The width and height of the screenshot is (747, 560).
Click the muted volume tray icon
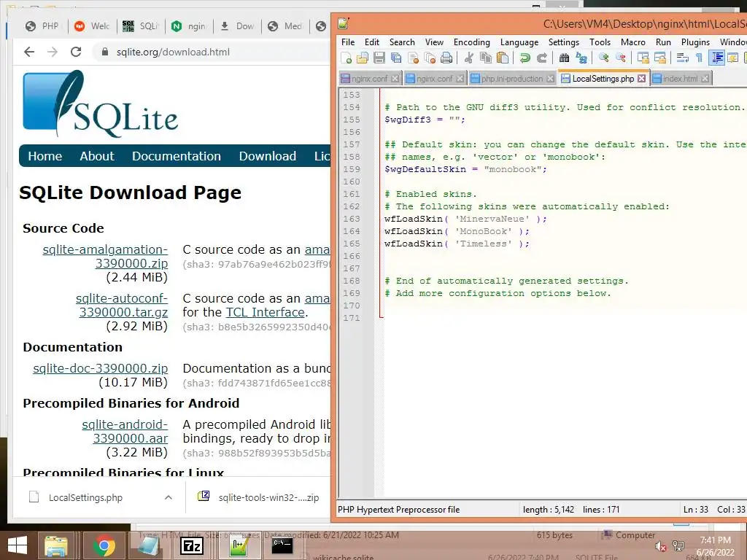[x=660, y=547]
